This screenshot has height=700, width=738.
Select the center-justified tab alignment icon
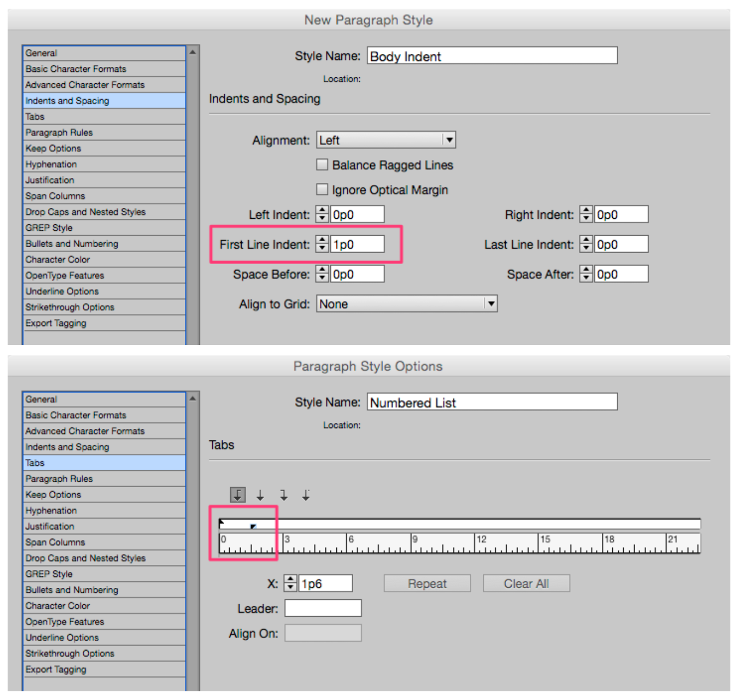260,495
